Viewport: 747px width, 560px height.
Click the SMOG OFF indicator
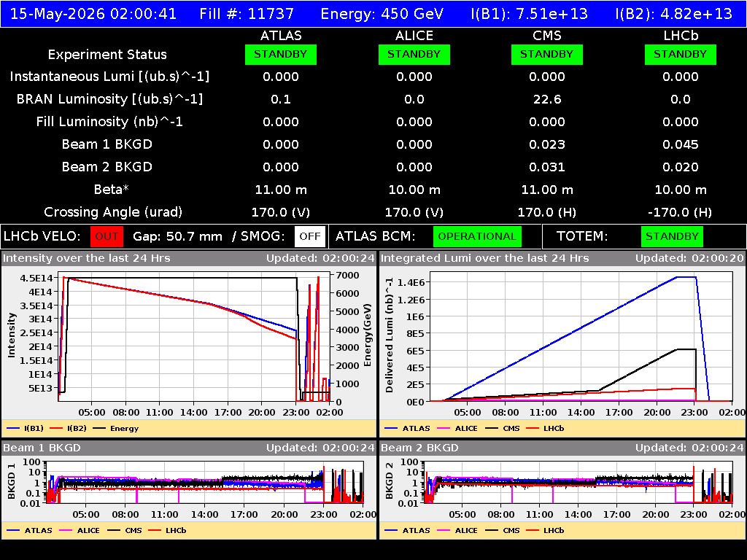tap(309, 236)
